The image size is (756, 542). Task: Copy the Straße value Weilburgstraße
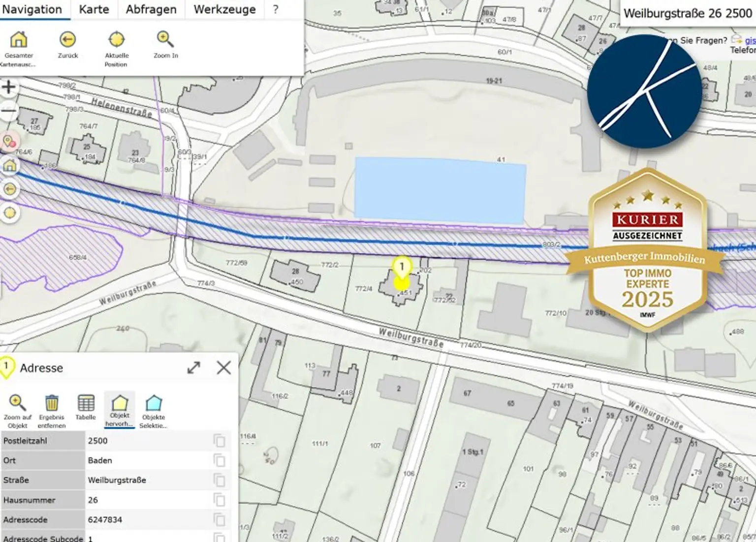click(219, 480)
